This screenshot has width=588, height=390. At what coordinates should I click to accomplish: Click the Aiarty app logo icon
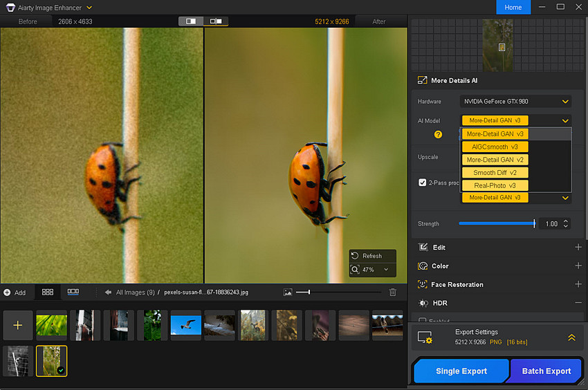pyautogui.click(x=10, y=8)
